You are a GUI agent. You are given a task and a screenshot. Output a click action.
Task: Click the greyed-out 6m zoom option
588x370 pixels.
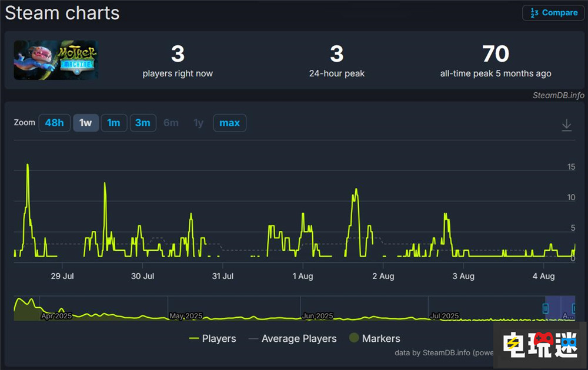tap(171, 123)
